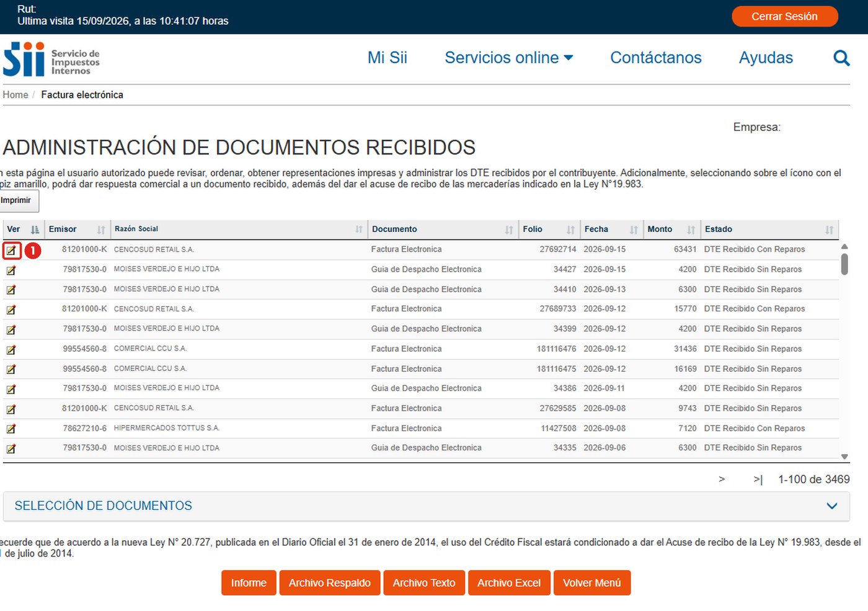The width and height of the screenshot is (868, 611).
Task: Open pencil icon for folio 34386
Action: point(11,389)
